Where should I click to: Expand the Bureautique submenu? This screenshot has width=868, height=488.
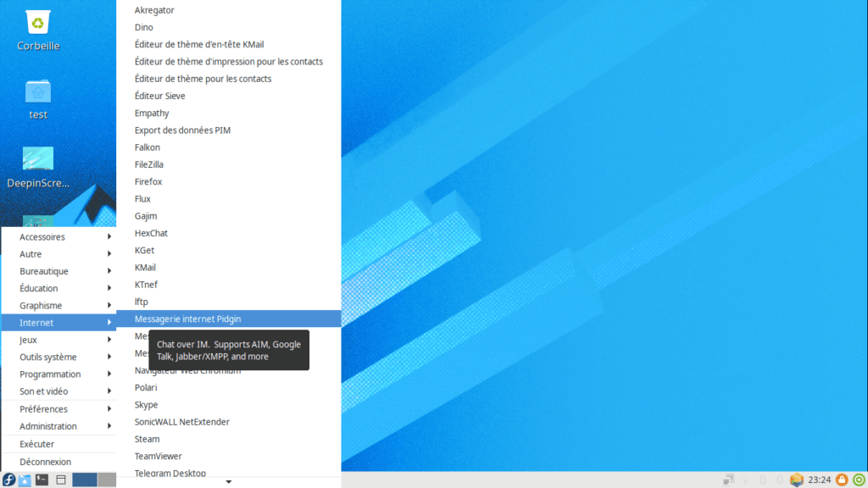click(x=58, y=271)
